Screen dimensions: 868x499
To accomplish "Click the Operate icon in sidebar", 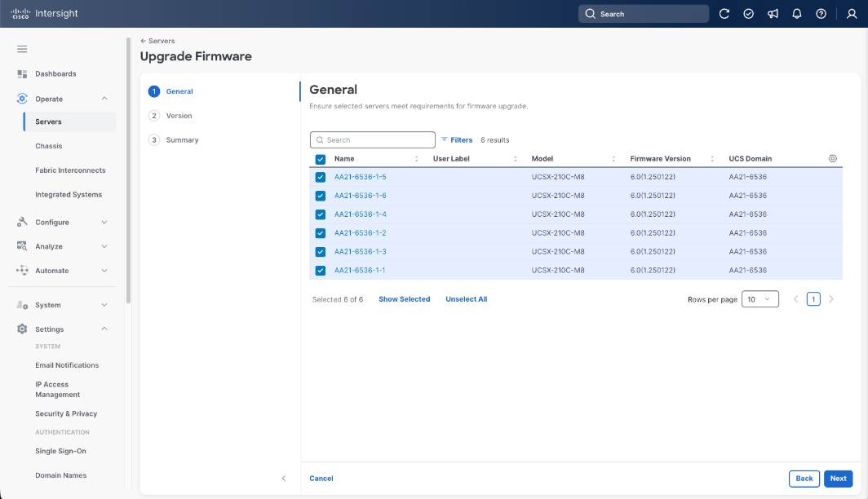I will (x=22, y=99).
